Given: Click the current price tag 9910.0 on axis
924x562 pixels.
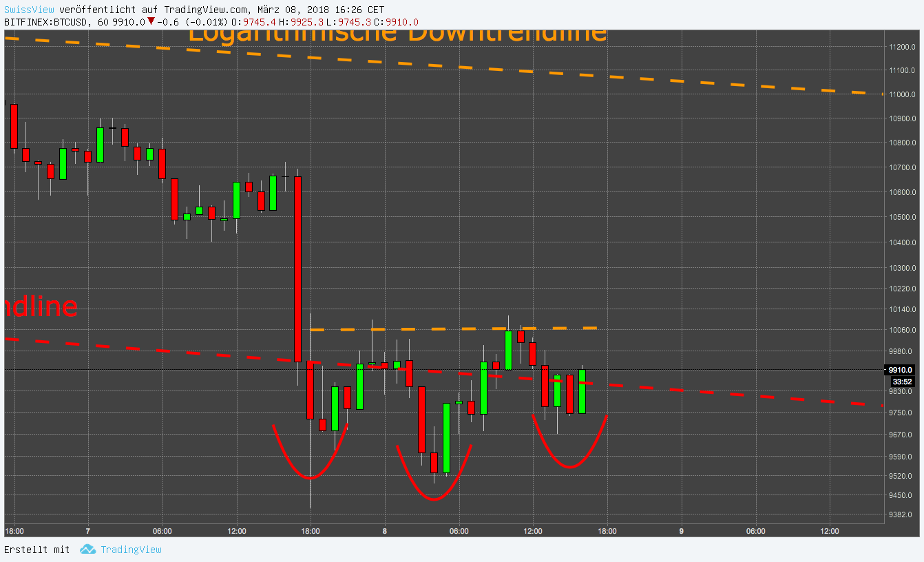Looking at the screenshot, I should pos(900,370).
